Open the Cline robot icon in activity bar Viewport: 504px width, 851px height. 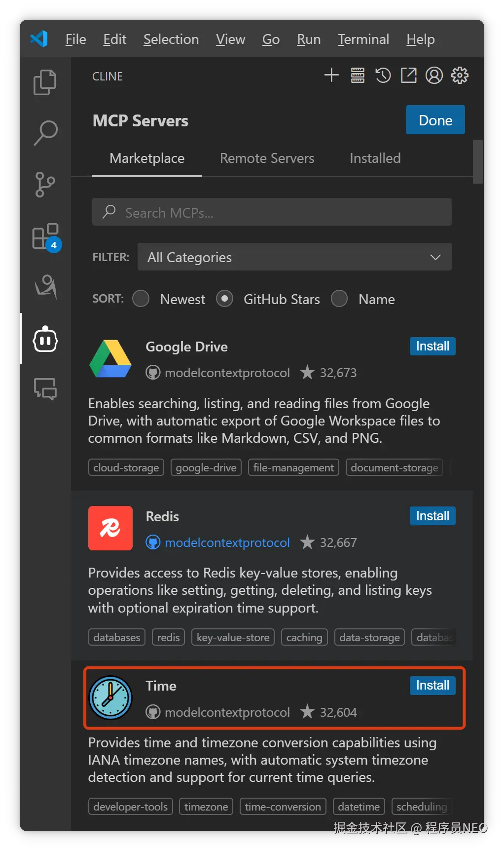click(45, 339)
